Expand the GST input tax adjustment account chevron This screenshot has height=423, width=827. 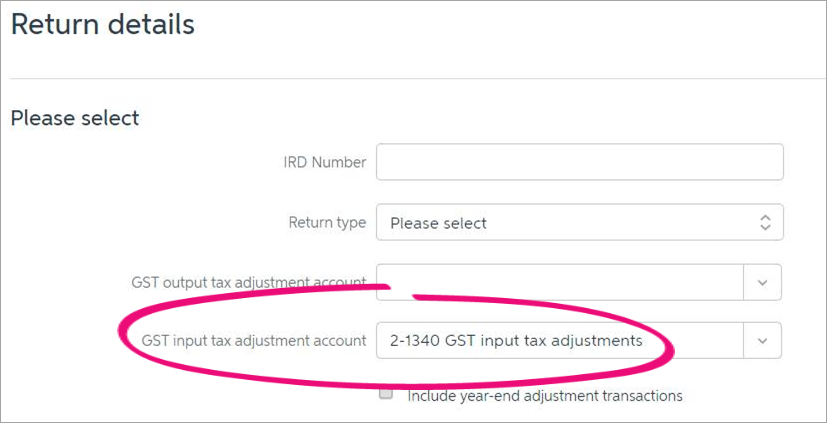762,341
